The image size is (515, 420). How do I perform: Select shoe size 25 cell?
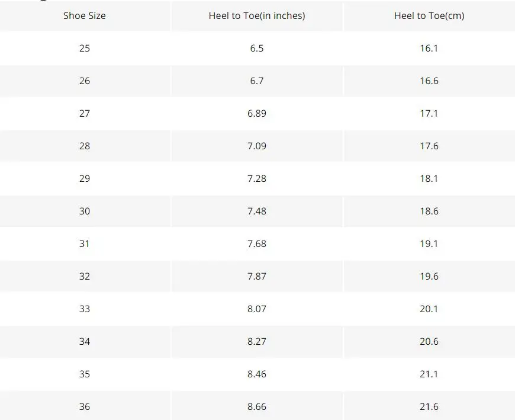point(85,49)
